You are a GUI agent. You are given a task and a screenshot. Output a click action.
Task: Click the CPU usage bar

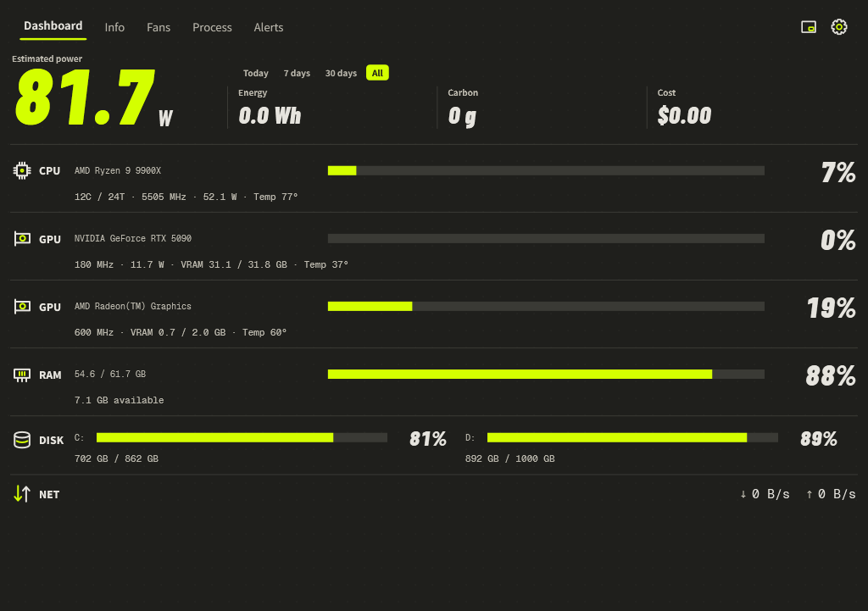pyautogui.click(x=546, y=170)
